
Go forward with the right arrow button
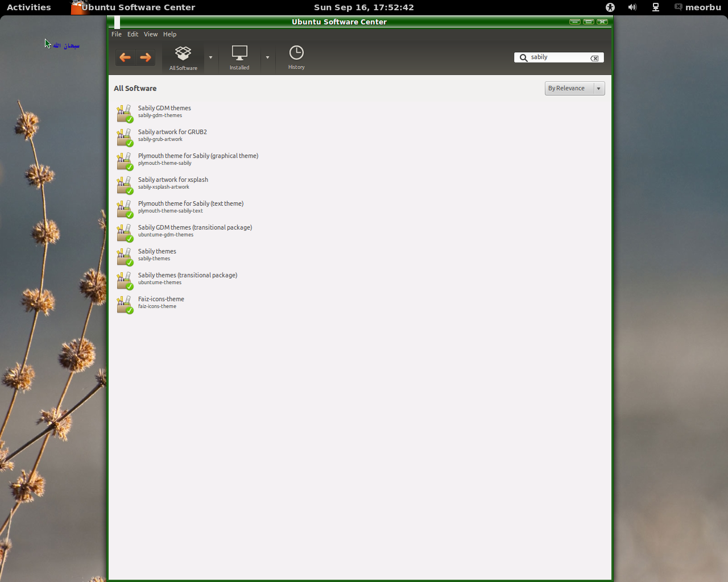[x=146, y=57]
